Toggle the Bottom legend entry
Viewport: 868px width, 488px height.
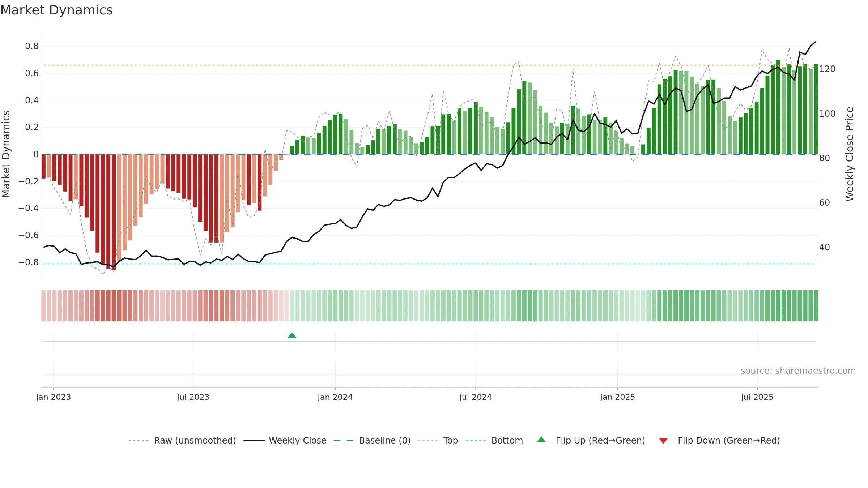click(494, 440)
